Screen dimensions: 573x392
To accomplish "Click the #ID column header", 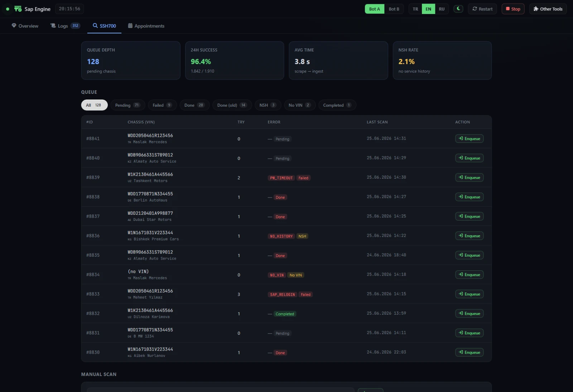I will (x=90, y=122).
